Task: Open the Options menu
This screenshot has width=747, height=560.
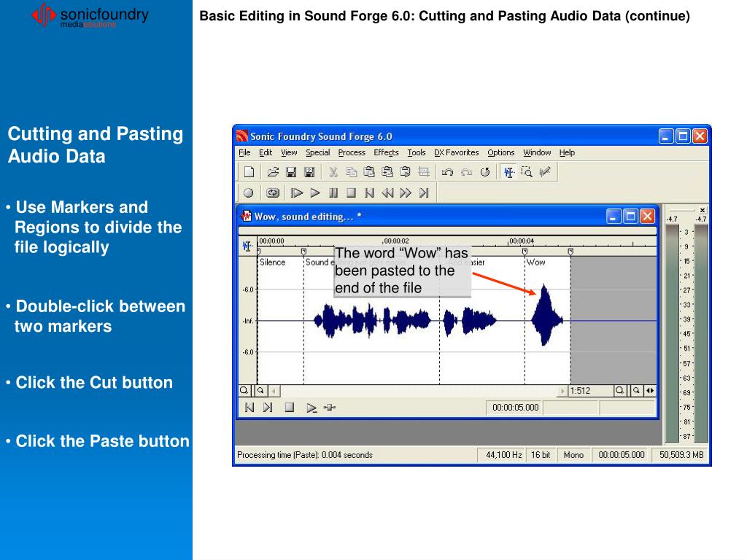Action: point(500,152)
